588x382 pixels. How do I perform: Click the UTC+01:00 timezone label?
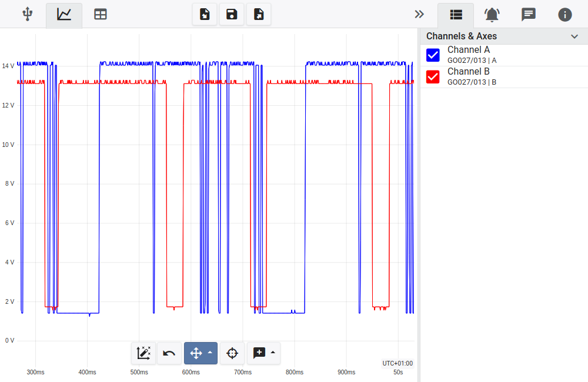(x=397, y=363)
